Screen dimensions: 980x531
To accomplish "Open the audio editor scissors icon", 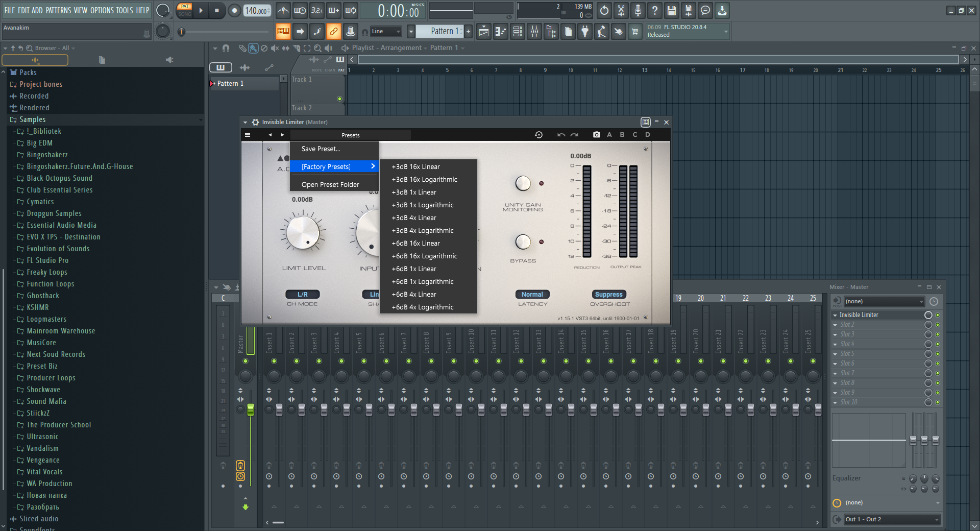I will [621, 10].
